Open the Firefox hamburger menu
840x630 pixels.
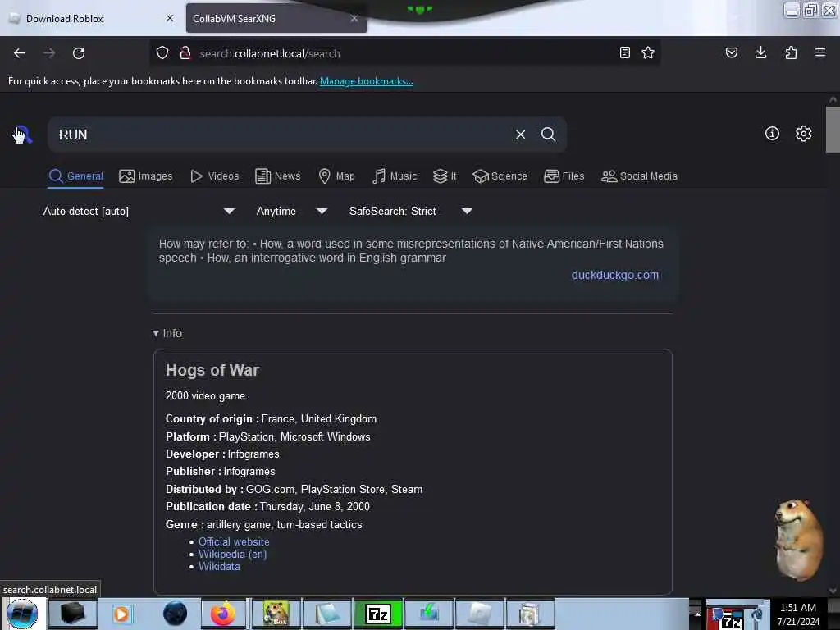coord(820,53)
